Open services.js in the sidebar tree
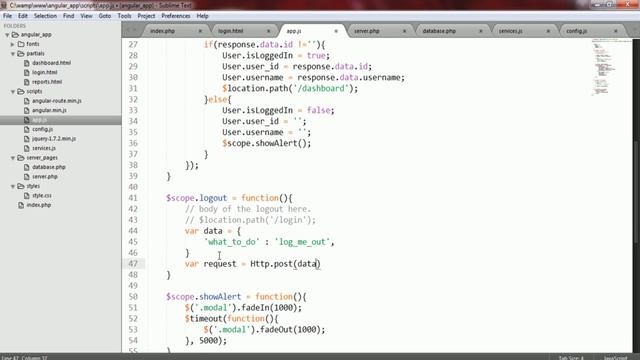This screenshot has width=640, height=360. click(44, 148)
